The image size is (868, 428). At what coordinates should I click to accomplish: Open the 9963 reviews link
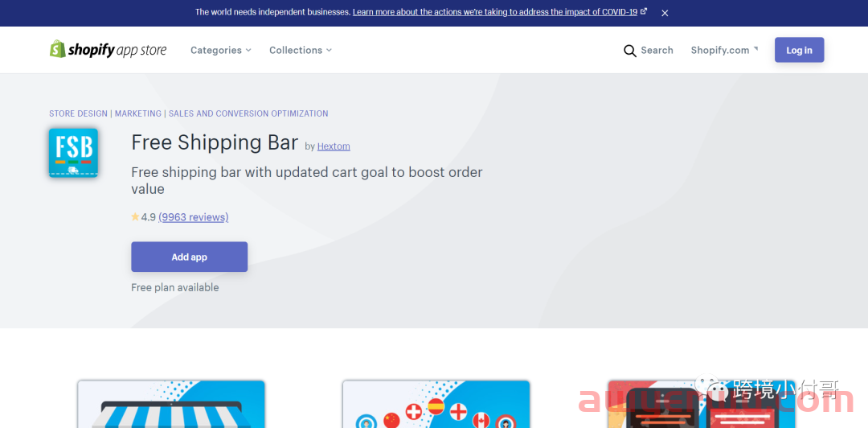coord(193,216)
